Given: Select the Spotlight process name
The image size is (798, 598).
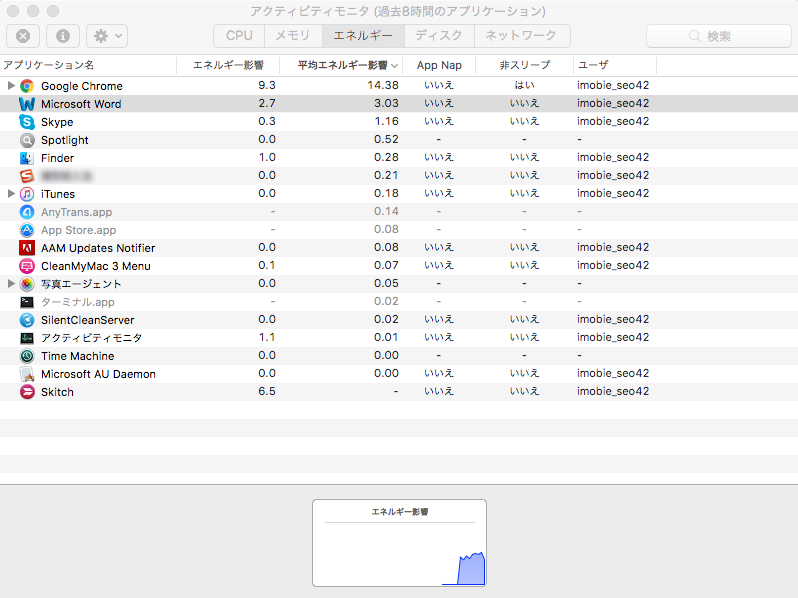Looking at the screenshot, I should (x=65, y=140).
